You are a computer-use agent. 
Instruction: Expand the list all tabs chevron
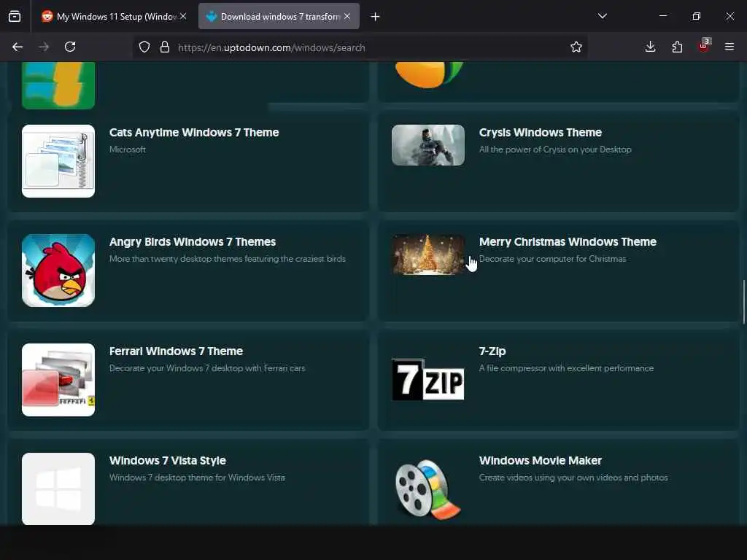pyautogui.click(x=602, y=16)
